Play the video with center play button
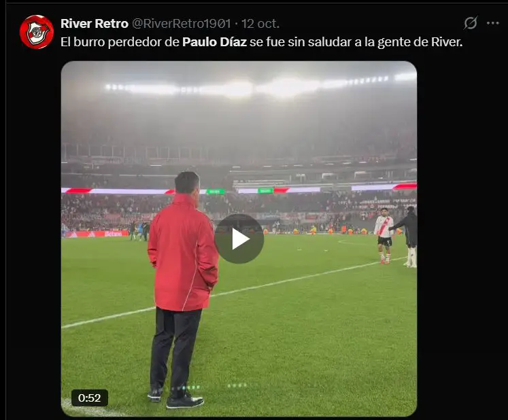This screenshot has height=420, width=508. 239,239
